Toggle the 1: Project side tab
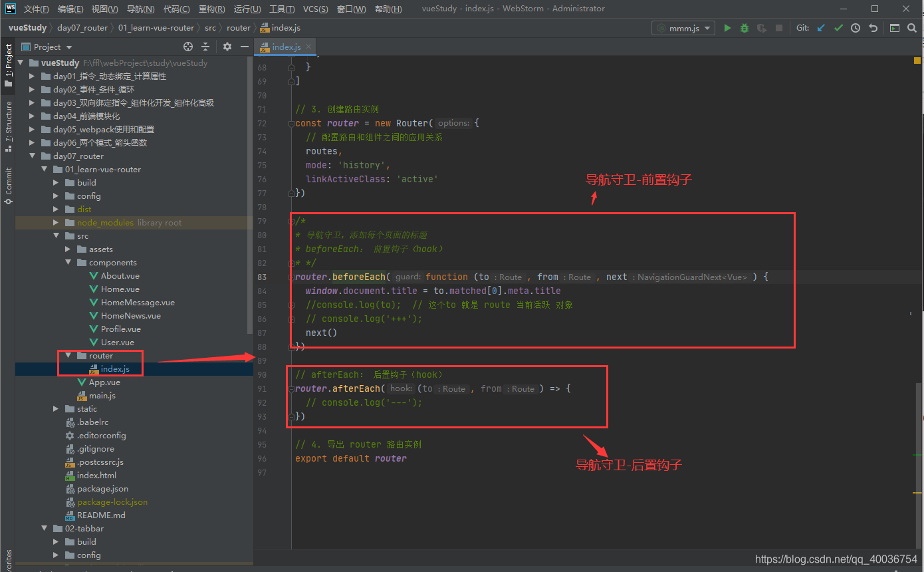 point(8,65)
